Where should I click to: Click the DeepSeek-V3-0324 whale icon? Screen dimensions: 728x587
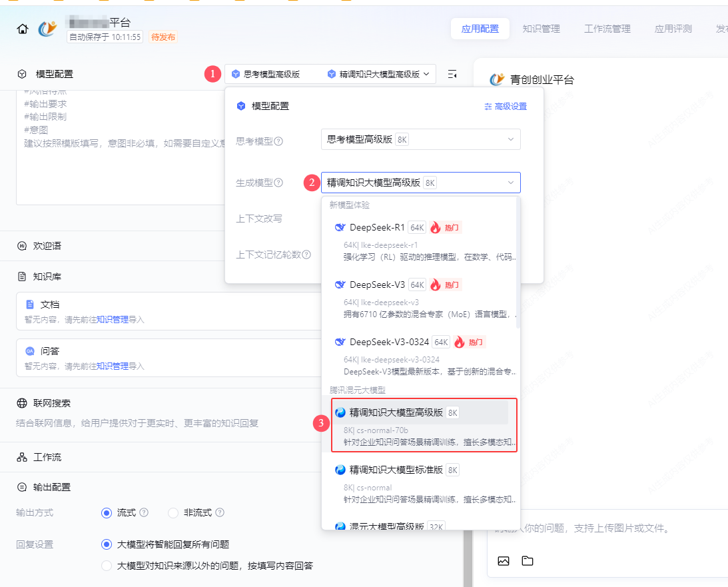340,342
